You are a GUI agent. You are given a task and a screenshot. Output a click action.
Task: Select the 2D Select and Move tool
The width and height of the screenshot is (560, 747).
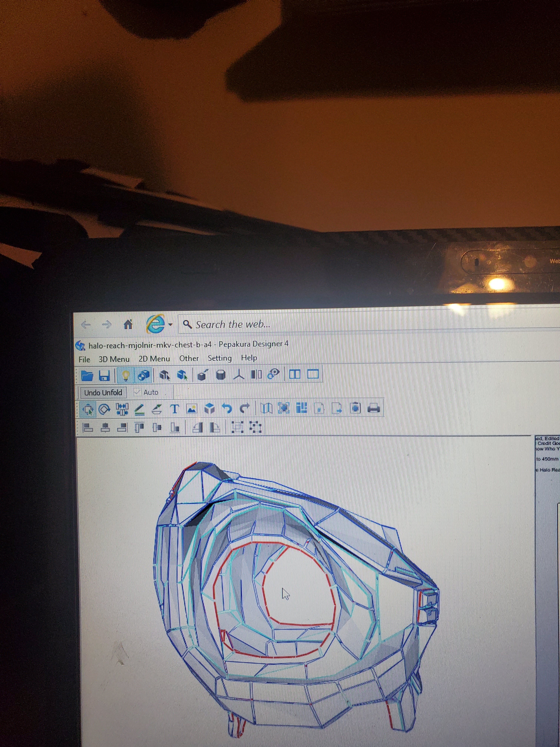click(x=88, y=409)
